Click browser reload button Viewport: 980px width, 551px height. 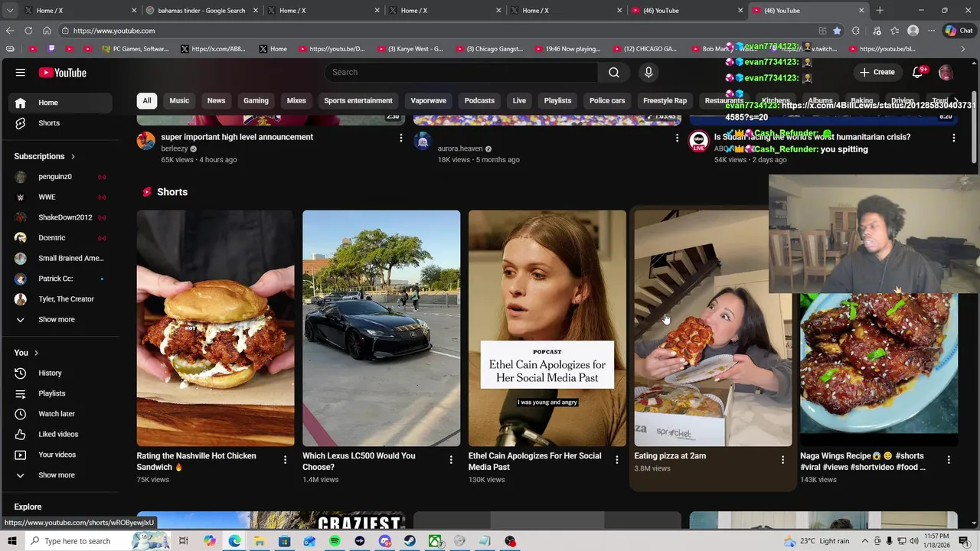(x=28, y=31)
